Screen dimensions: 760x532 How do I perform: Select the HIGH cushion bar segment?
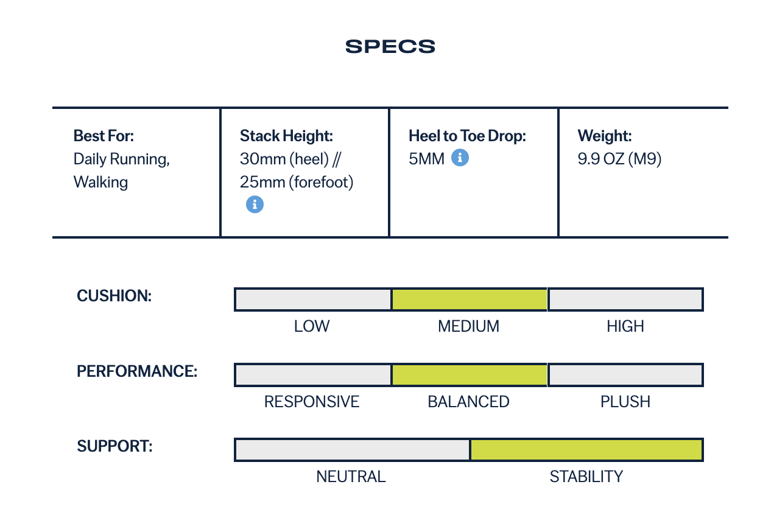(x=625, y=299)
